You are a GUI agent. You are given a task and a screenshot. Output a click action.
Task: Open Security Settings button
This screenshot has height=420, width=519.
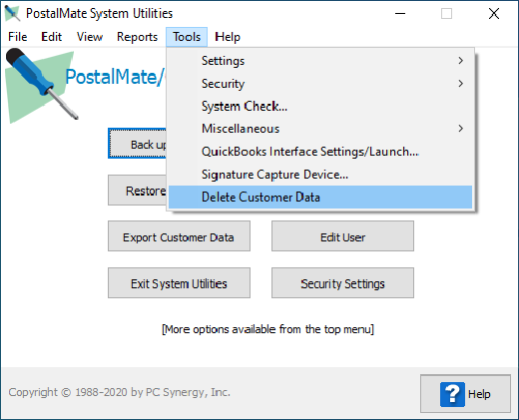(x=342, y=283)
